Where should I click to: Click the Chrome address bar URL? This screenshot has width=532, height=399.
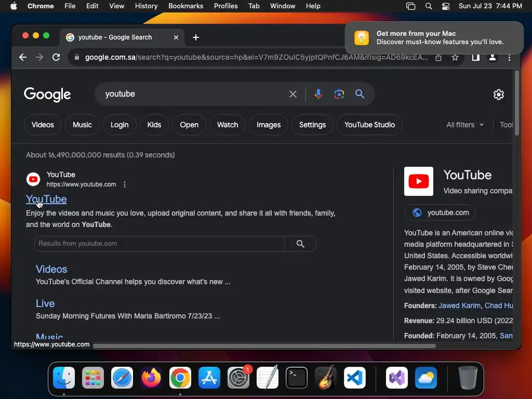click(x=256, y=57)
